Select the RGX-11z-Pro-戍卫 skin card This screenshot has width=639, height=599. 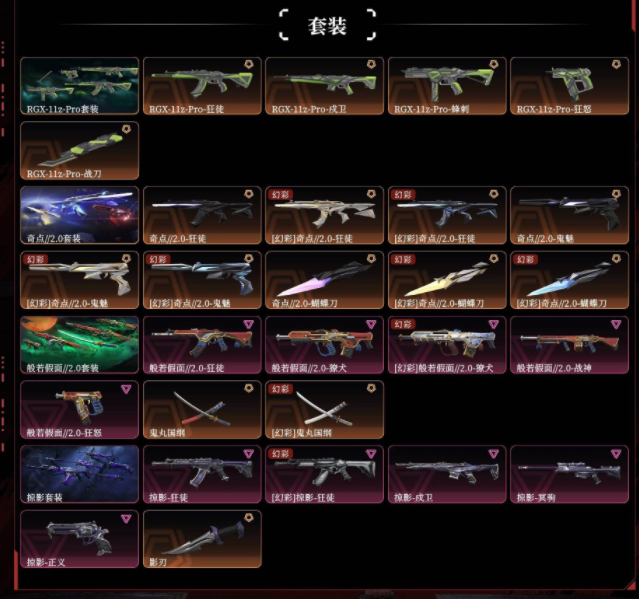(x=324, y=86)
